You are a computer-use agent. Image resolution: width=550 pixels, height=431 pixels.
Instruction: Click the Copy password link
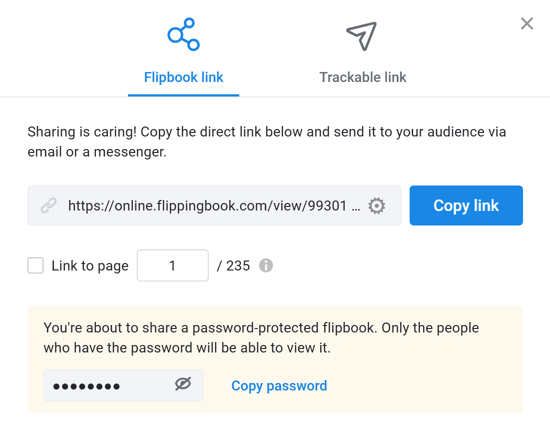(279, 386)
